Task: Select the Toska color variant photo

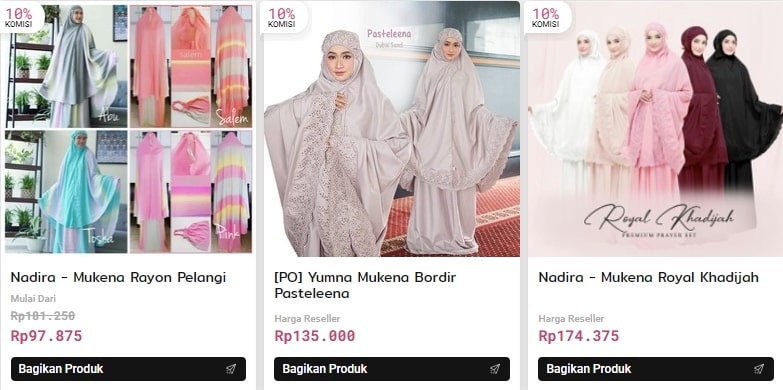Action: (x=66, y=192)
